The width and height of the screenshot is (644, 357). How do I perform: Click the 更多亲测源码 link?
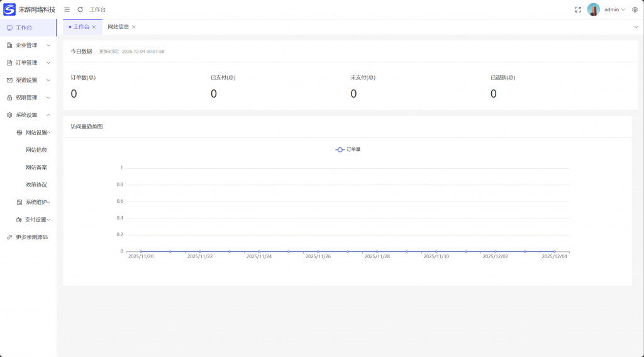point(31,237)
